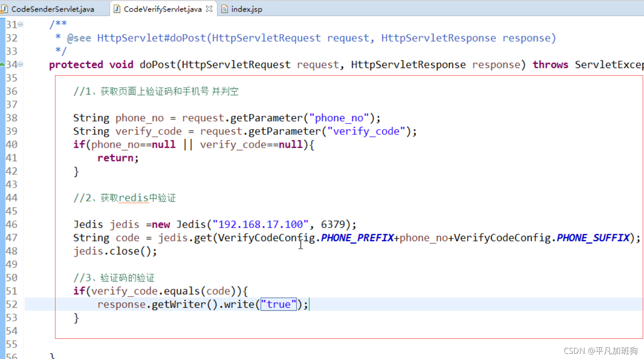Click getWriter() on line 52

tap(185, 304)
